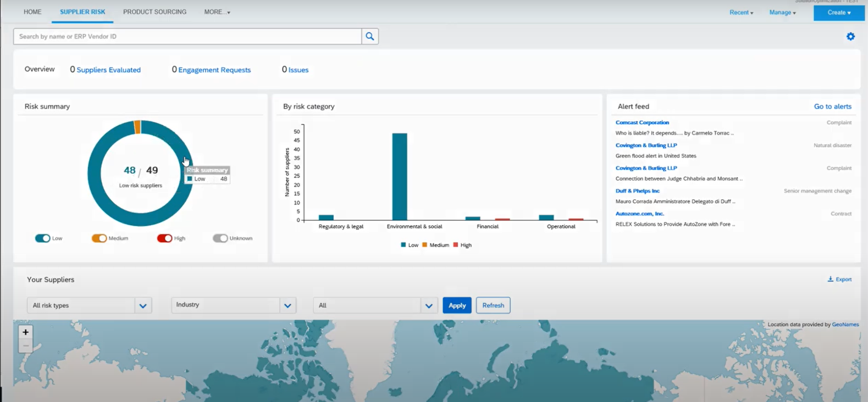The image size is (868, 402).
Task: Go to the HOME tab
Action: [x=32, y=12]
